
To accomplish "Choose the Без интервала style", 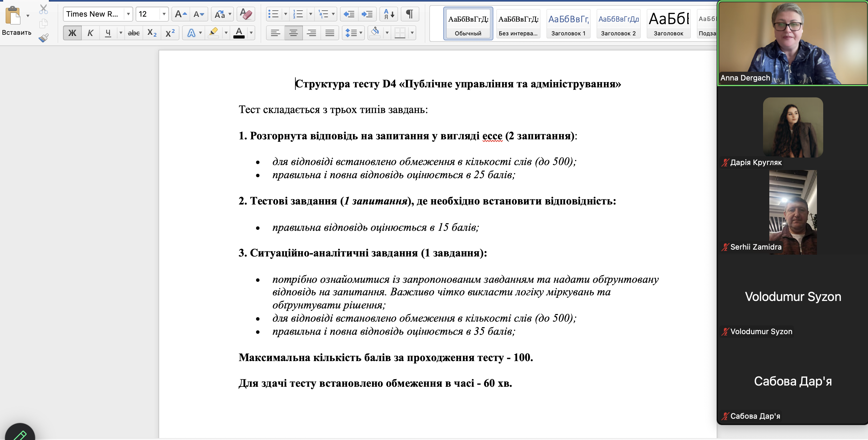I will pyautogui.click(x=518, y=23).
